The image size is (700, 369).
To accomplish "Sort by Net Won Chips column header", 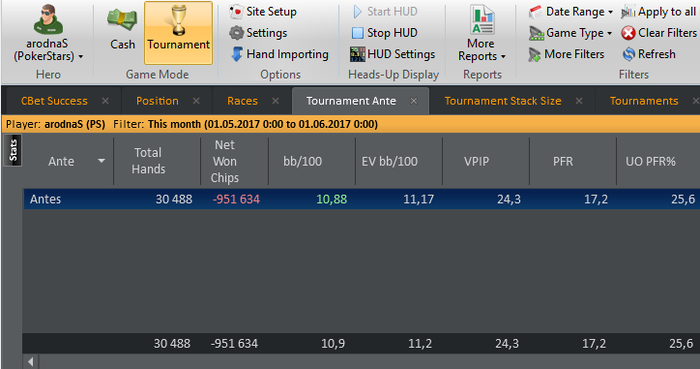I will 225,161.
